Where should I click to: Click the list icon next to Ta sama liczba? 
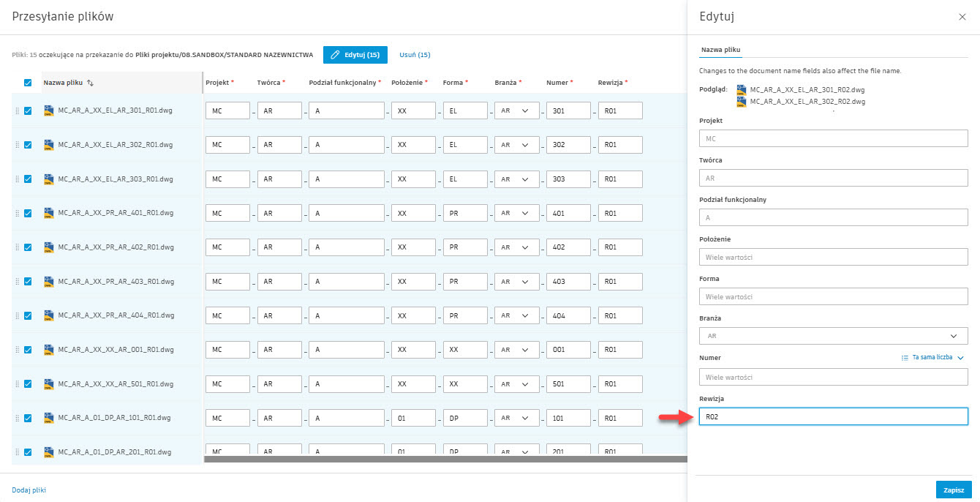[x=905, y=358]
